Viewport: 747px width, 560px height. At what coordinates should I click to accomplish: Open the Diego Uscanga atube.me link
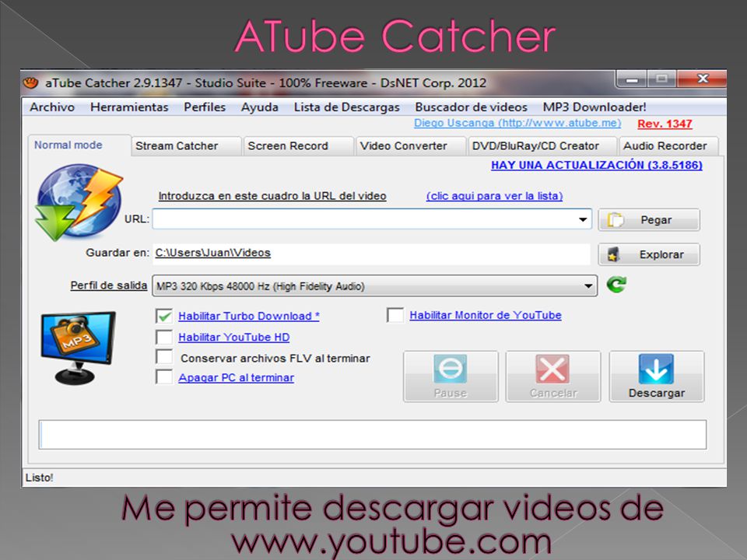(x=517, y=123)
